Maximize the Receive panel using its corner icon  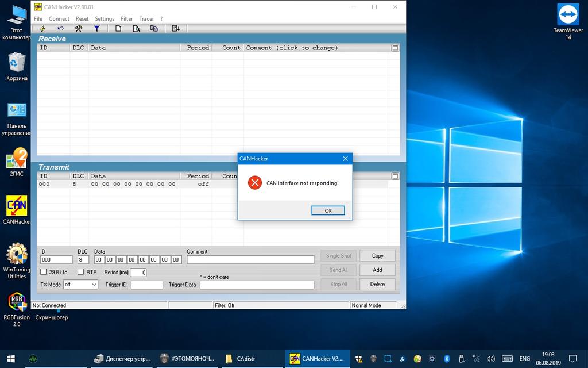(395, 48)
